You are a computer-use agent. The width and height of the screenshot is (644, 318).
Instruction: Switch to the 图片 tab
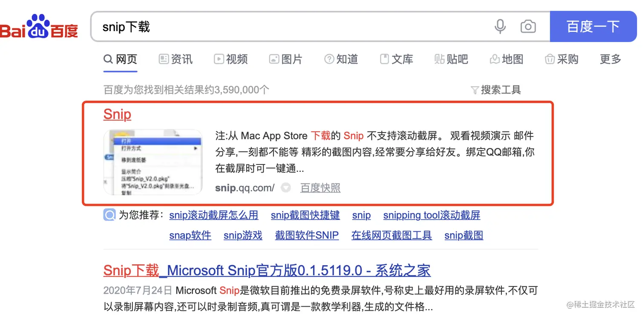(286, 59)
